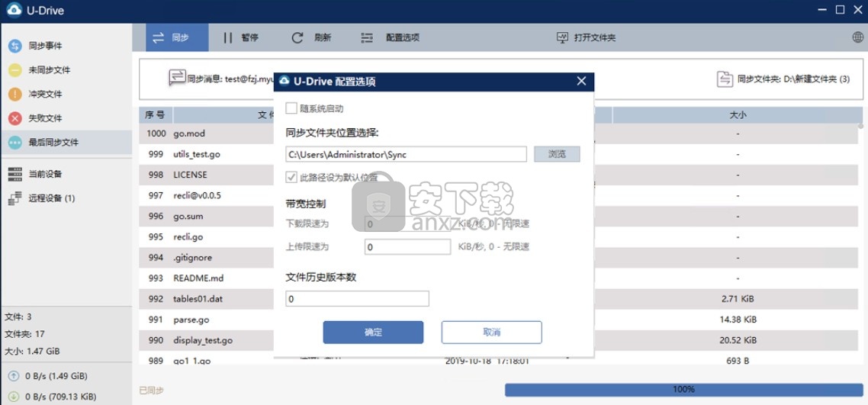The height and width of the screenshot is (405, 868).
Task: Open 配置选项 in the toolbar
Action: point(391,37)
